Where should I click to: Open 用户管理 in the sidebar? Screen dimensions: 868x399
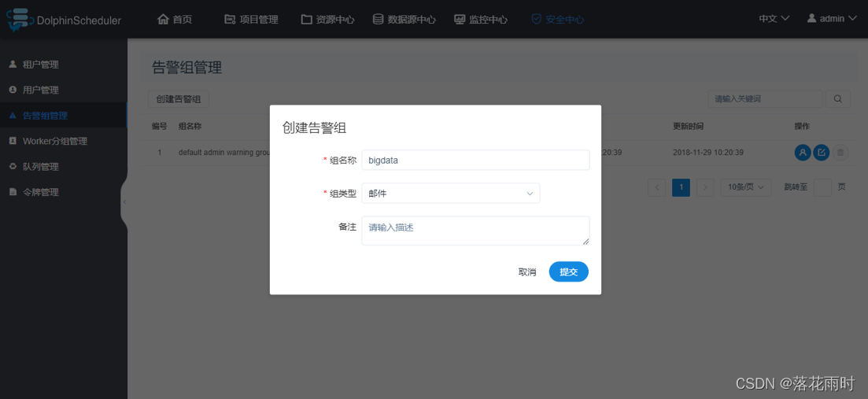coord(64,90)
